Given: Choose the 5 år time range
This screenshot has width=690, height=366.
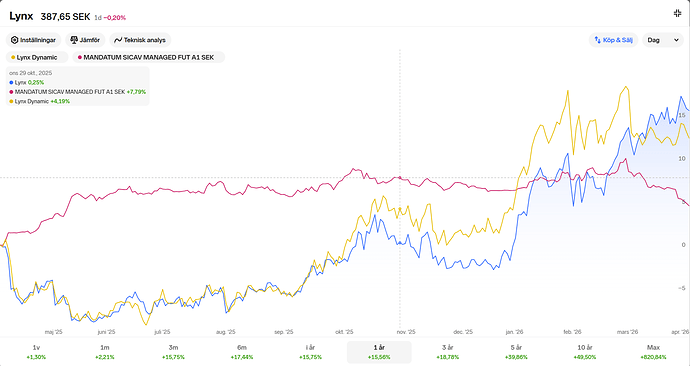Looking at the screenshot, I should (x=516, y=352).
